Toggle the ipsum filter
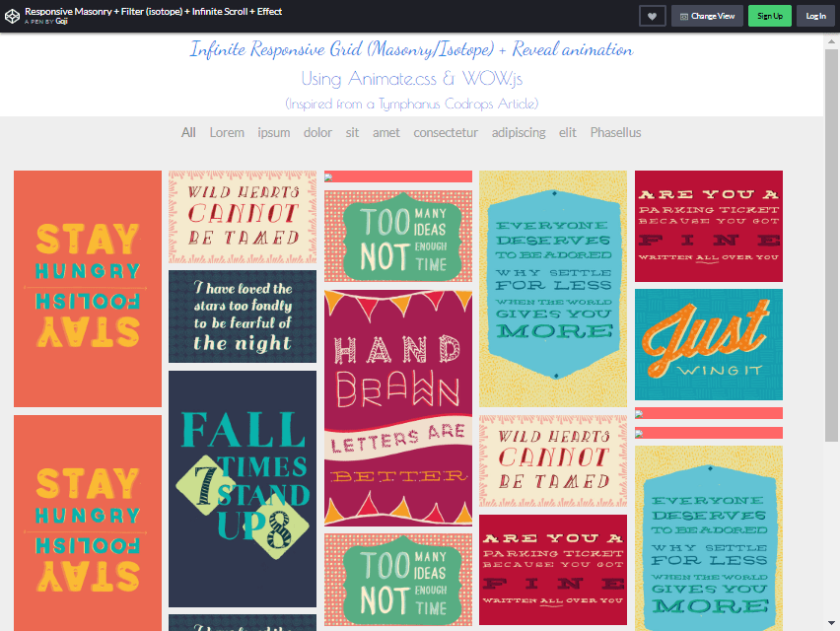 (273, 132)
